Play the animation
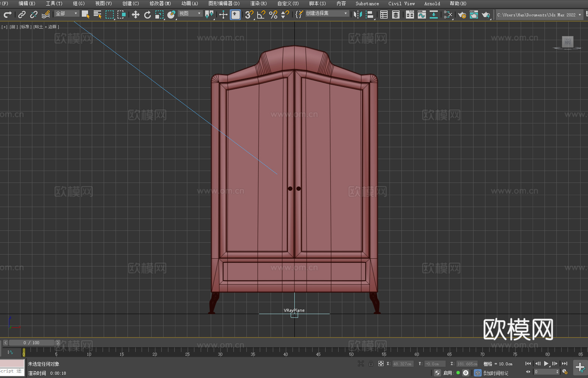The width and height of the screenshot is (588, 378). 546,364
